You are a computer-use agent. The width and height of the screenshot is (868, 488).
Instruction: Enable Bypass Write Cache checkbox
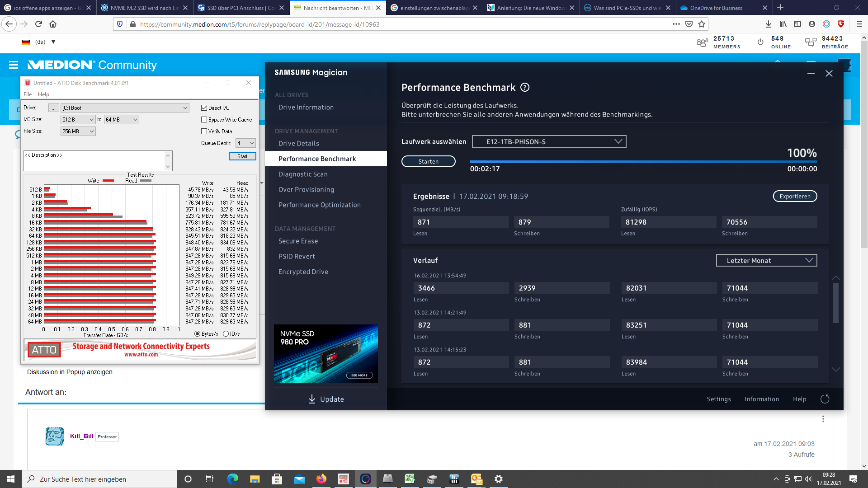[x=204, y=120]
